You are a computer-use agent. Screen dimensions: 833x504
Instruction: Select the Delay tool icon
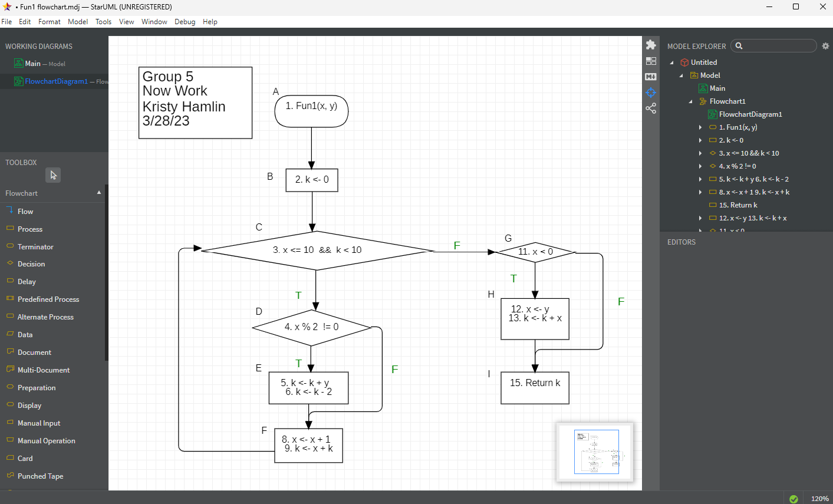[x=10, y=281]
